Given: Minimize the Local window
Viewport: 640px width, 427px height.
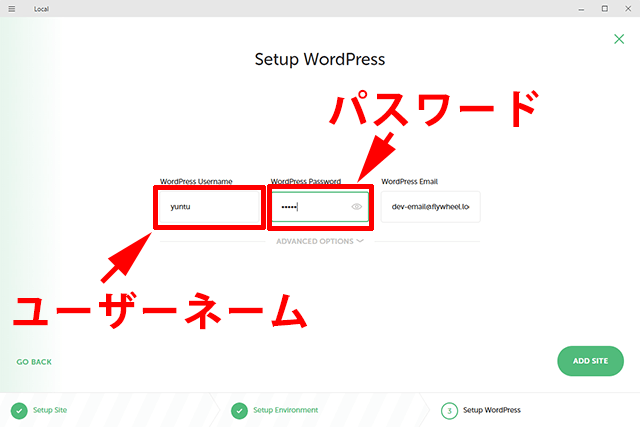Looking at the screenshot, I should click(581, 9).
